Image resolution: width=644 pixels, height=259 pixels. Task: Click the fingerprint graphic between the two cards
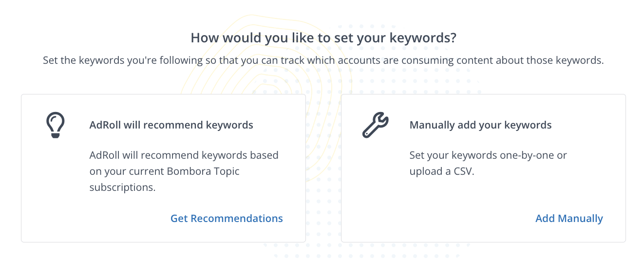(x=323, y=146)
